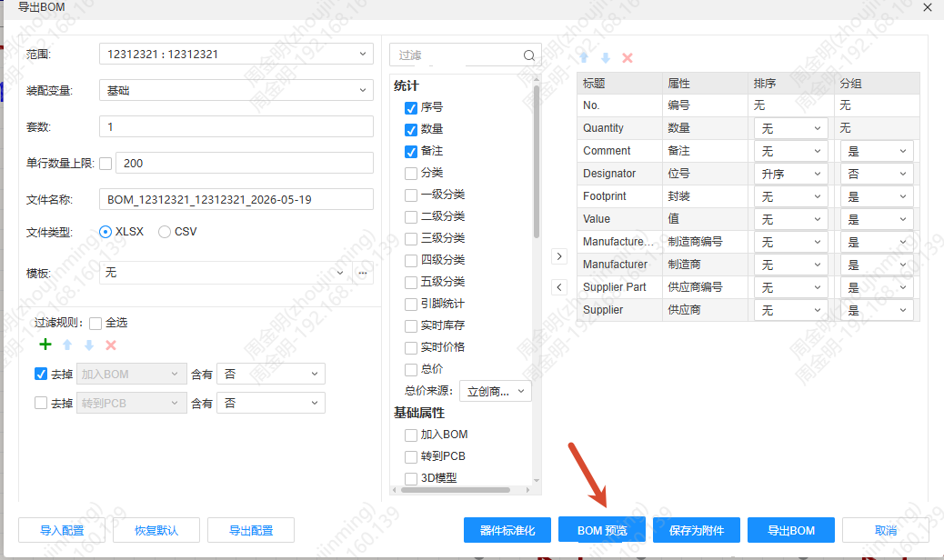Remove property with left arrow button

(x=559, y=287)
